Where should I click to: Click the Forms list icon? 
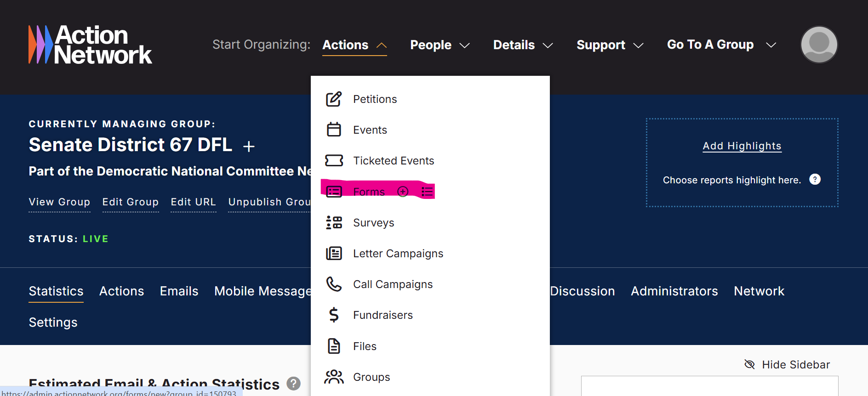(x=334, y=192)
